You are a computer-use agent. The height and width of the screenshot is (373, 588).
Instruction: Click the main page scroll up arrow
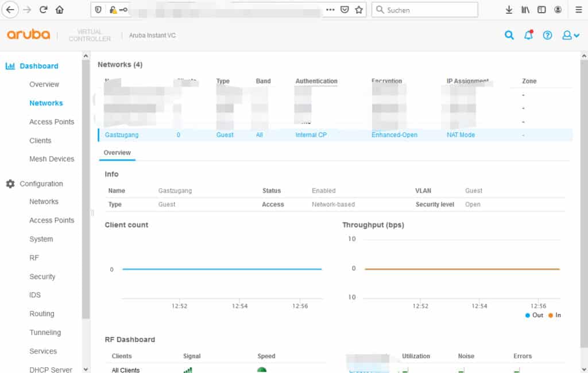coord(584,56)
